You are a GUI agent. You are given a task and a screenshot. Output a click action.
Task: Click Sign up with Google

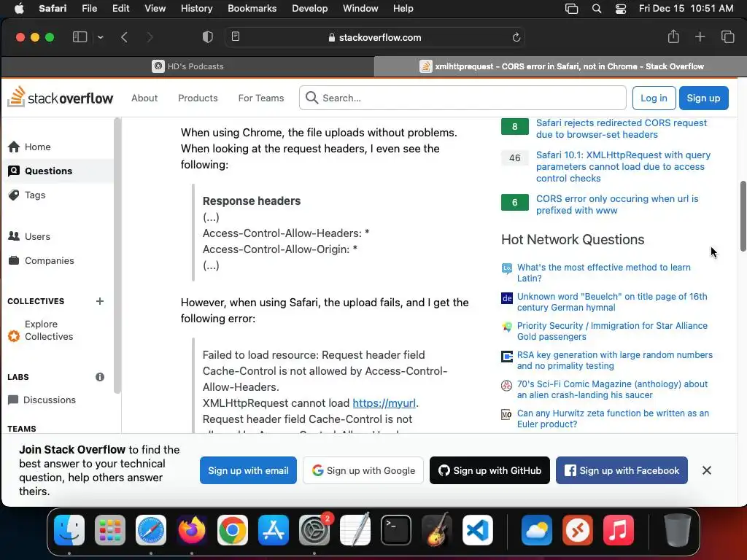point(363,470)
